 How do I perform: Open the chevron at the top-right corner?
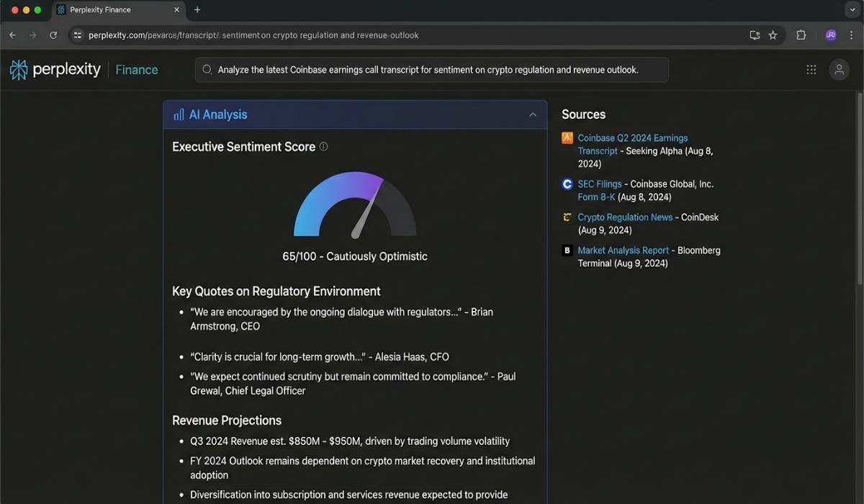[x=852, y=9]
